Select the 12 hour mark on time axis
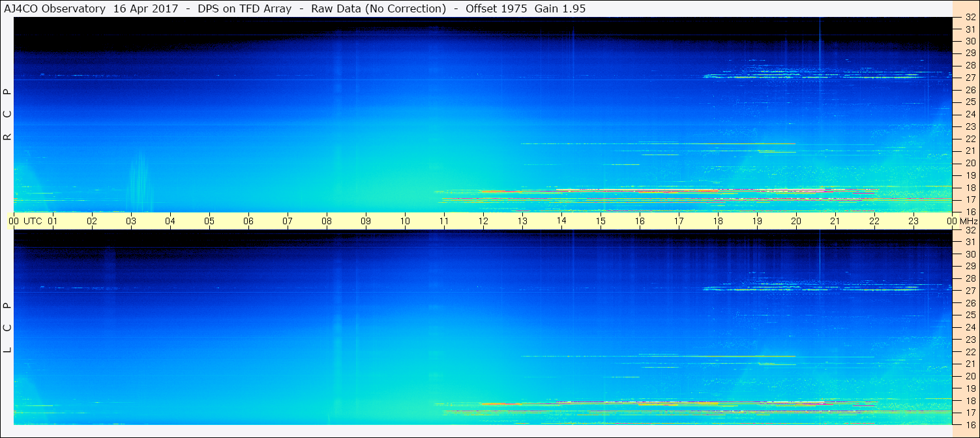 pyautogui.click(x=483, y=221)
